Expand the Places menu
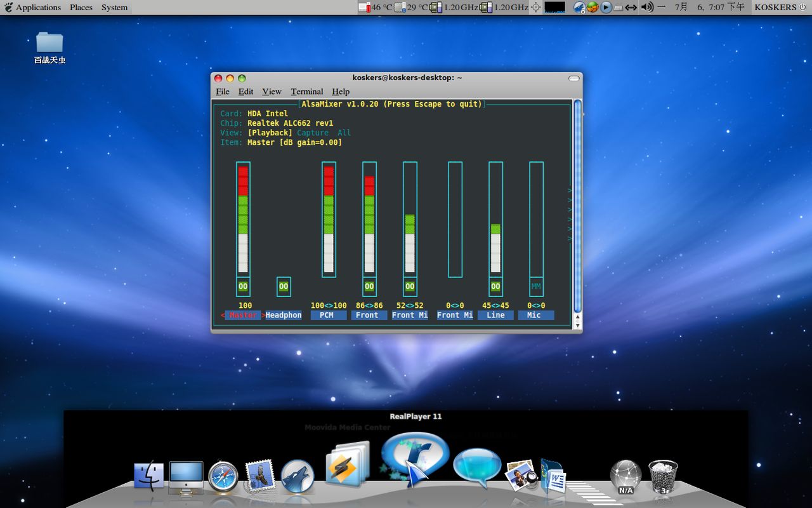This screenshot has width=812, height=508. tap(81, 7)
